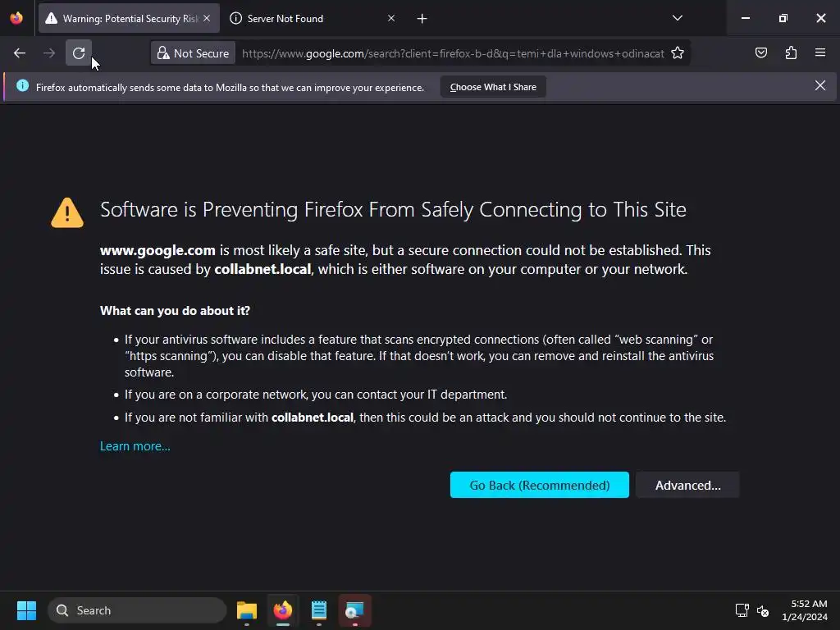Close the Server Not Found tab
Viewport: 840px width, 630px height.
pyautogui.click(x=391, y=18)
